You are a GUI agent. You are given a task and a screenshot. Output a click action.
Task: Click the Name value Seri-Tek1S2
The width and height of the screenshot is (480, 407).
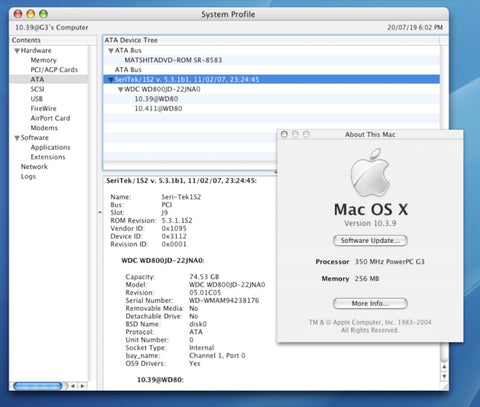tap(181, 197)
